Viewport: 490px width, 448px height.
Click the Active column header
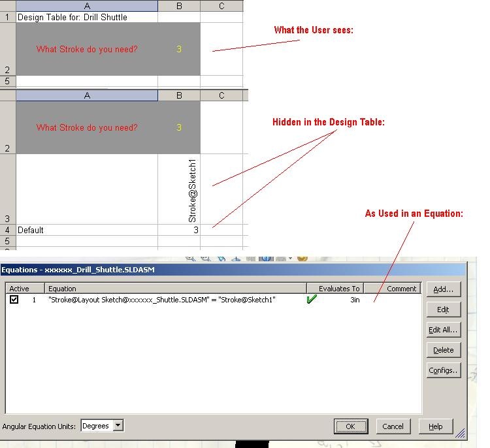[25, 289]
